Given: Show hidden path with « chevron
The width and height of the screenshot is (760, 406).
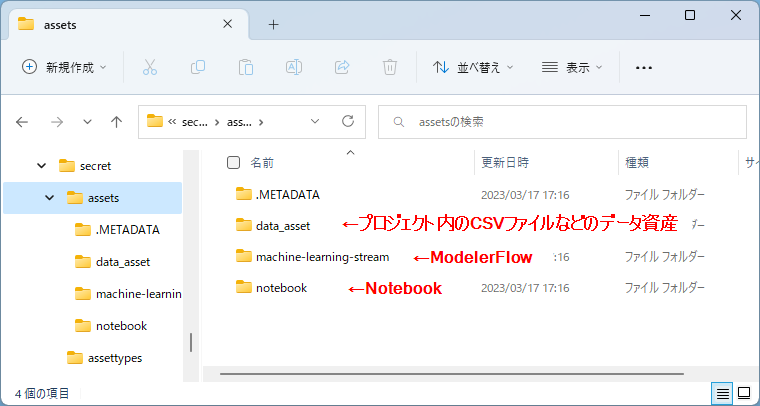Looking at the screenshot, I should tap(172, 122).
